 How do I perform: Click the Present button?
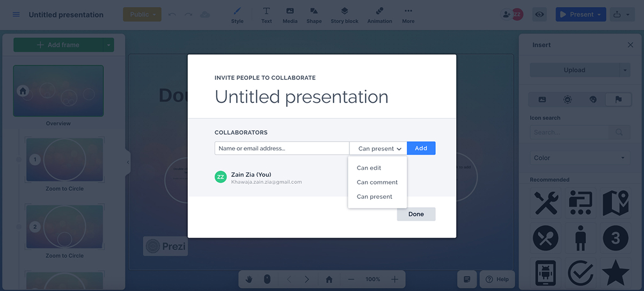[581, 14]
